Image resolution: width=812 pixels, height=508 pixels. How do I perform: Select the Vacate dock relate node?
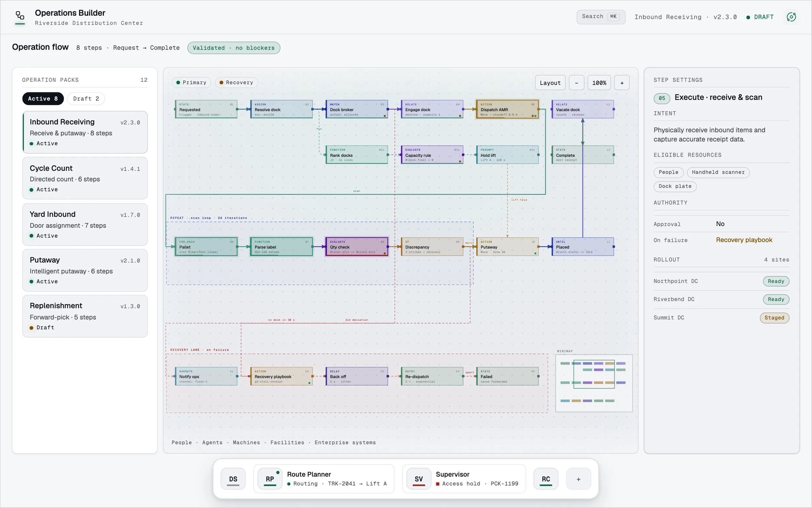(x=582, y=109)
